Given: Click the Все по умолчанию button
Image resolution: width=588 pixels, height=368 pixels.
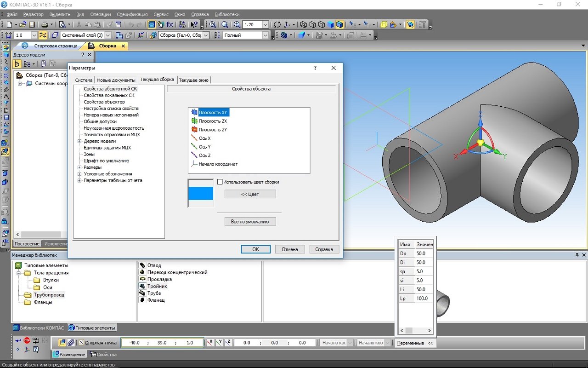Looking at the screenshot, I should click(250, 222).
